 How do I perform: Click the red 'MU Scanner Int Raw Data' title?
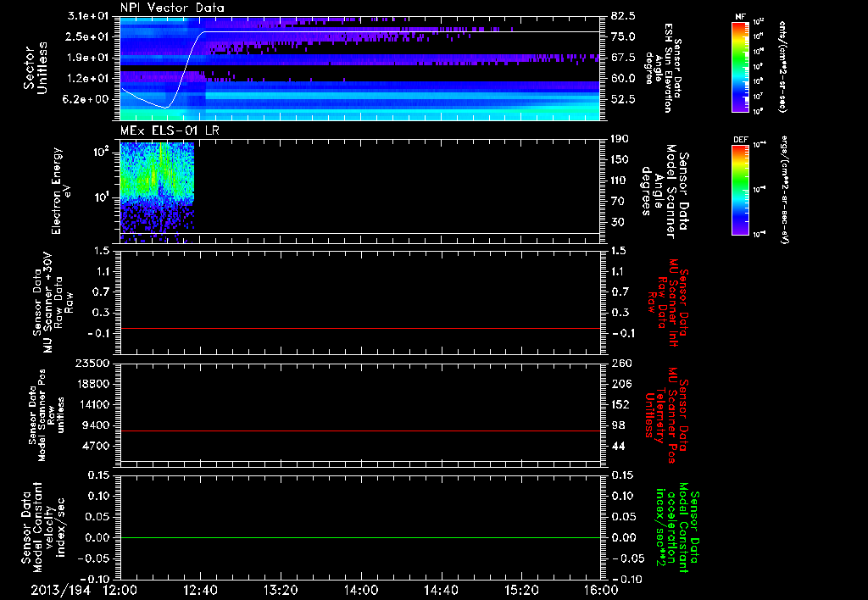668,303
